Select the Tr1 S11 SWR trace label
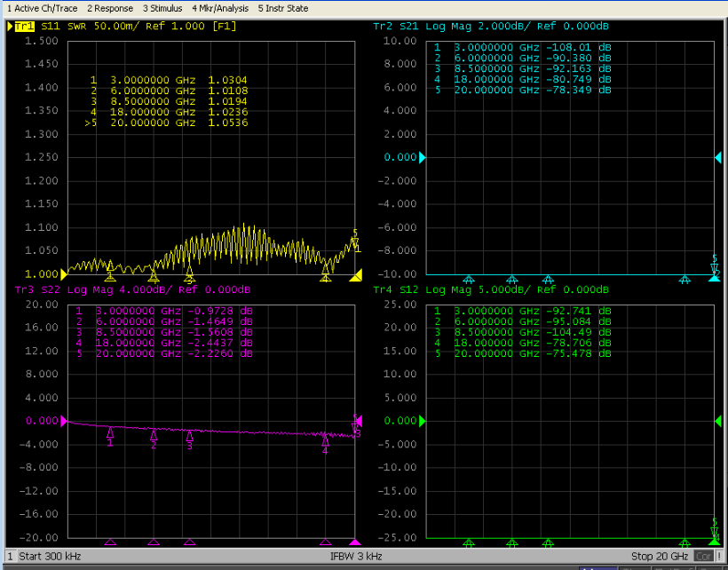The image size is (728, 570). pos(24,28)
